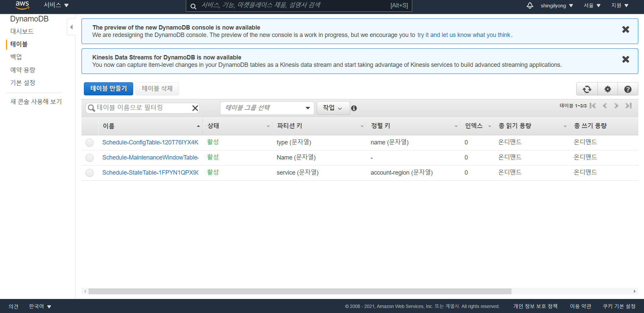
Task: Open 기본 설정 in the sidebar
Action: click(22, 83)
